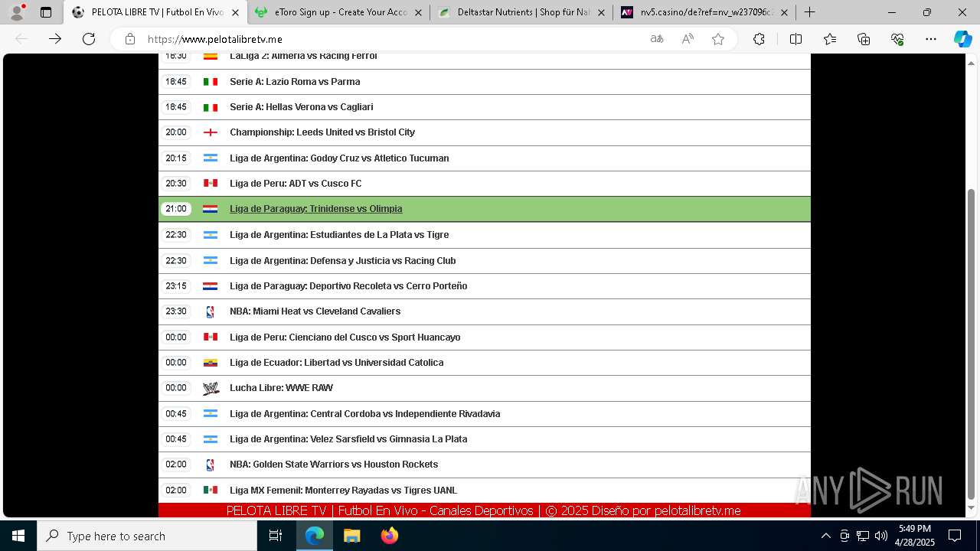This screenshot has width=980, height=551.
Task: Click the Ecuador flag on Libertad row
Action: 211,363
